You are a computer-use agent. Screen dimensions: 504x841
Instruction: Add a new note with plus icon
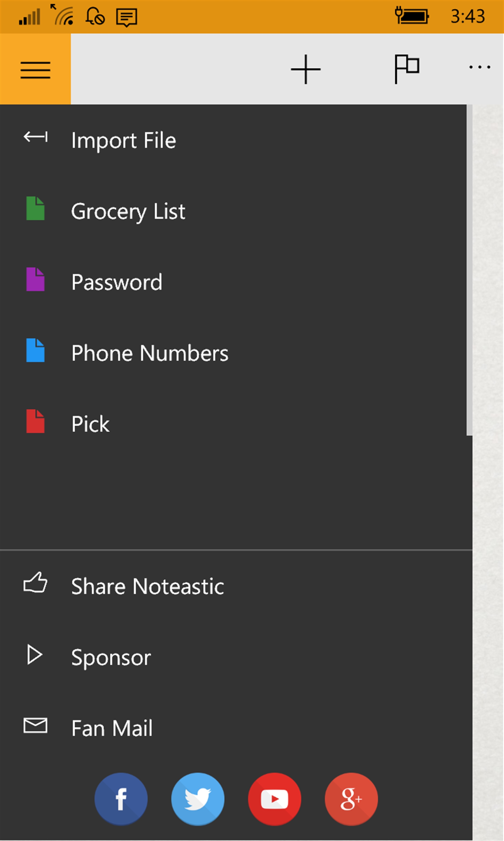(305, 69)
